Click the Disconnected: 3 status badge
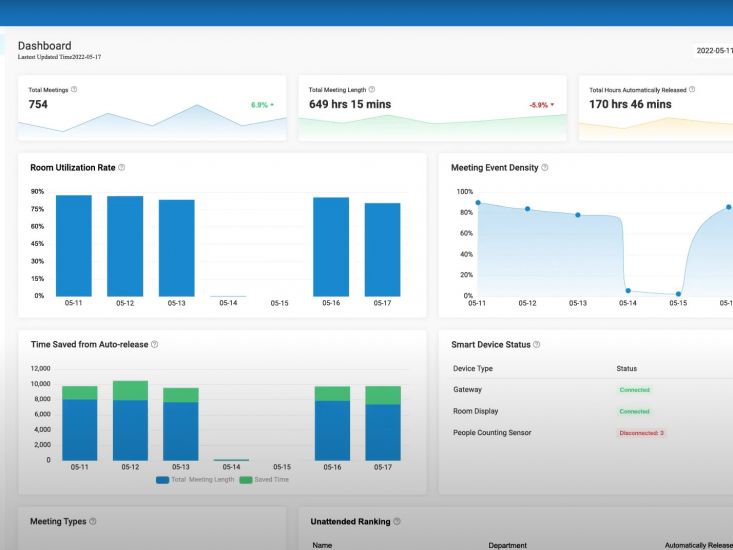The width and height of the screenshot is (733, 550). pos(640,432)
